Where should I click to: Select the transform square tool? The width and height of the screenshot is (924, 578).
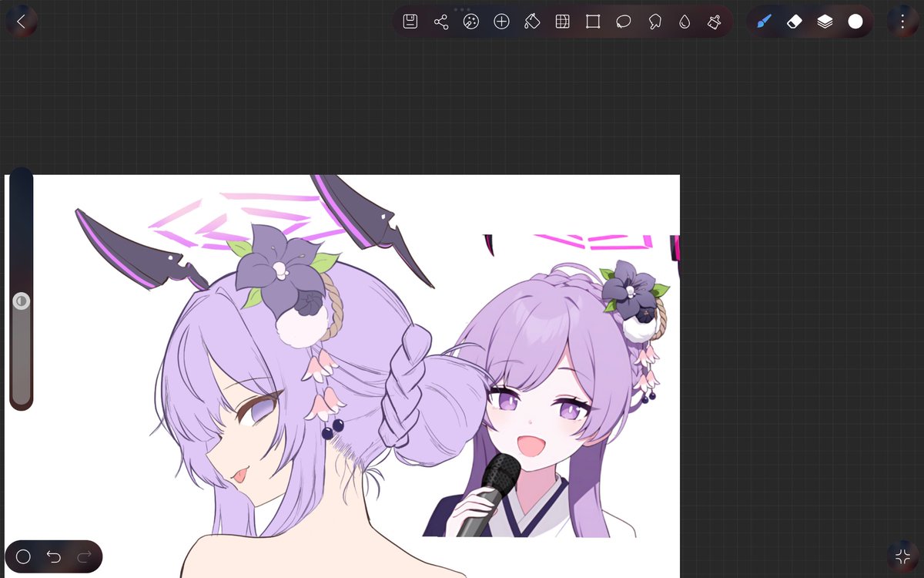click(x=593, y=22)
